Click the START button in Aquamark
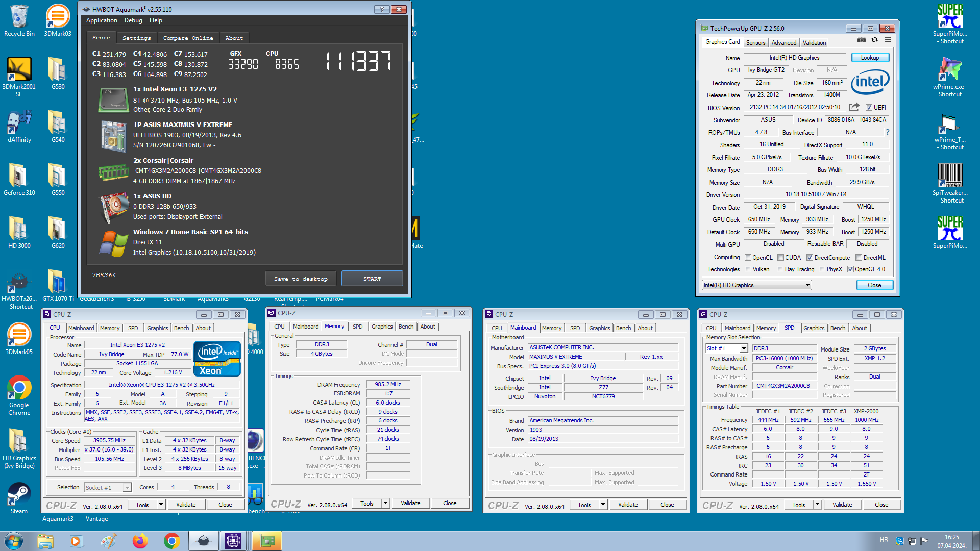 [x=372, y=279]
